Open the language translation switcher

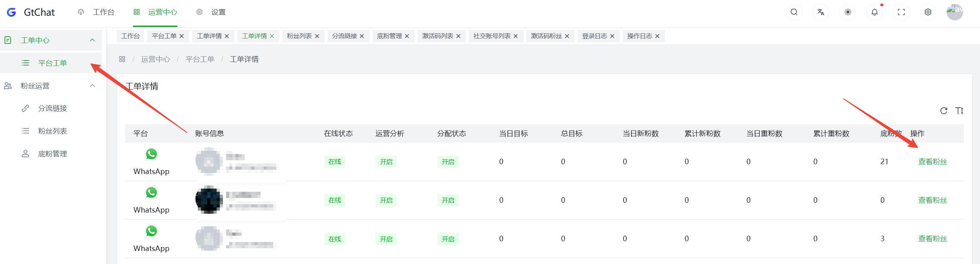point(821,12)
